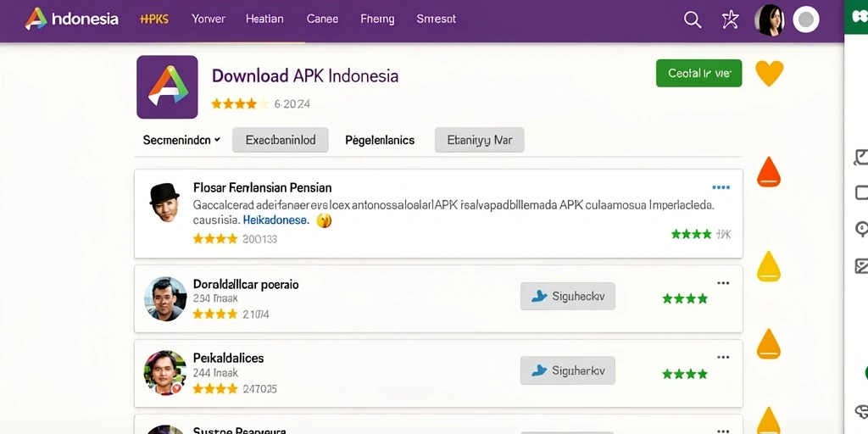This screenshot has width=868, height=434.
Task: Click the gray circle account icon
Action: tap(806, 20)
